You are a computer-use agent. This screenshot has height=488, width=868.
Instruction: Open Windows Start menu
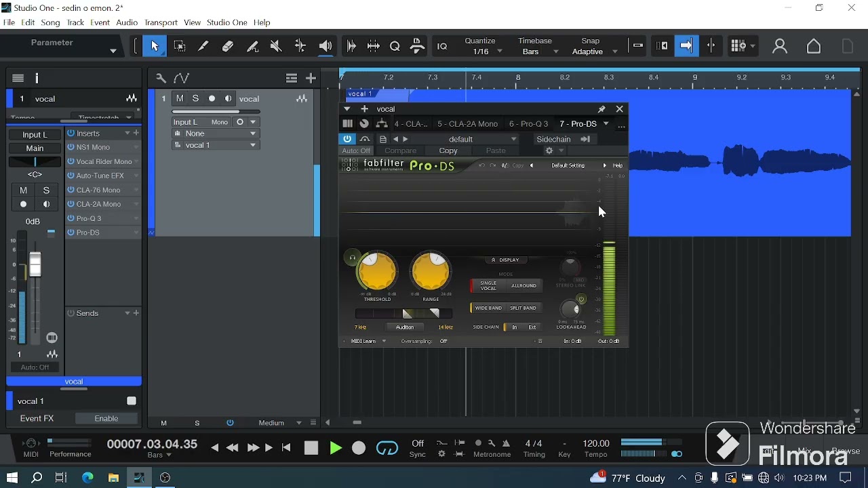pos(12,478)
